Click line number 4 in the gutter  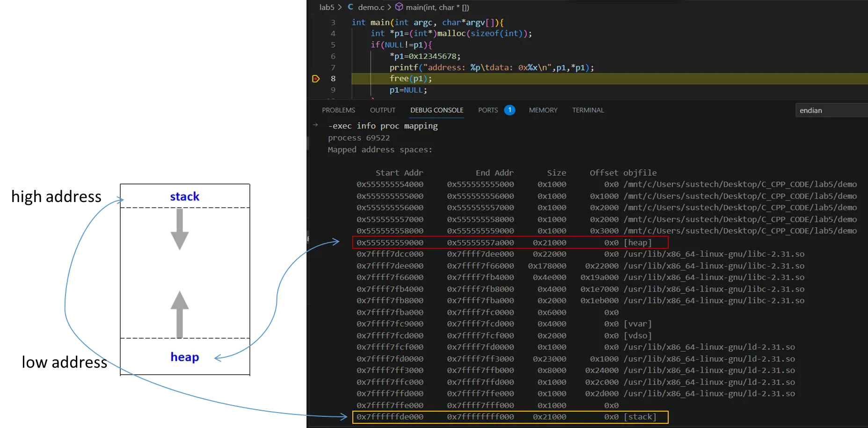pyautogui.click(x=333, y=34)
